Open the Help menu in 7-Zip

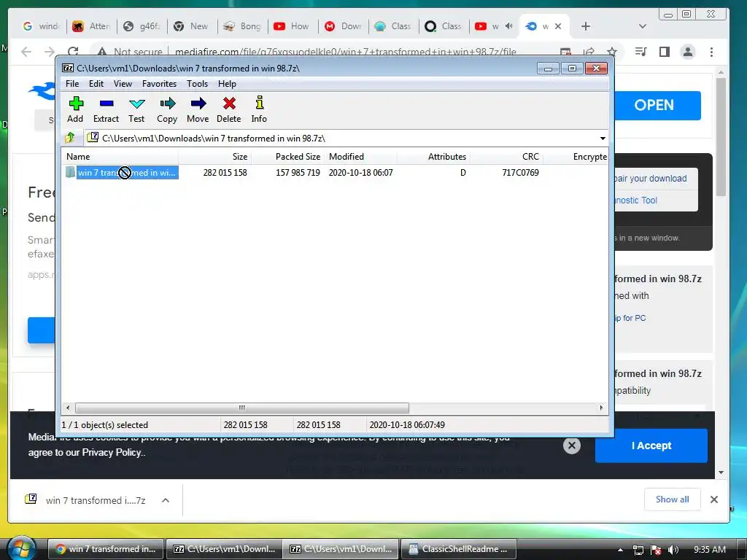point(228,84)
